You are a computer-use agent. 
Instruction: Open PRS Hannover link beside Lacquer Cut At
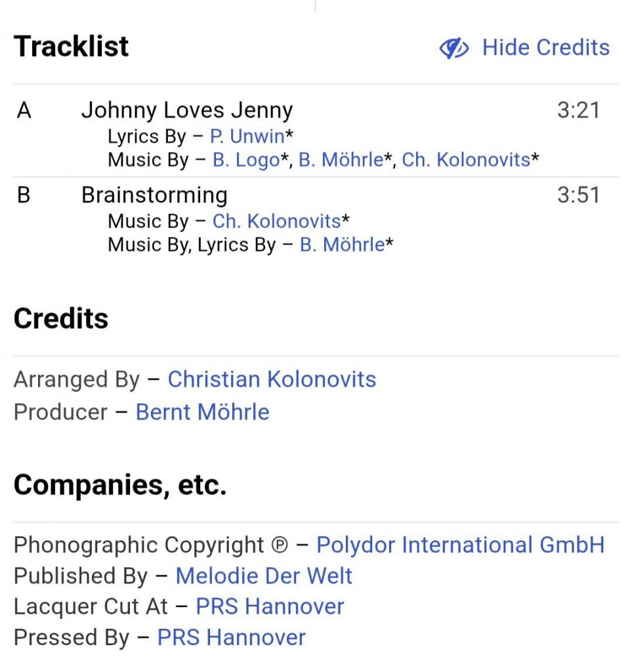point(270,606)
